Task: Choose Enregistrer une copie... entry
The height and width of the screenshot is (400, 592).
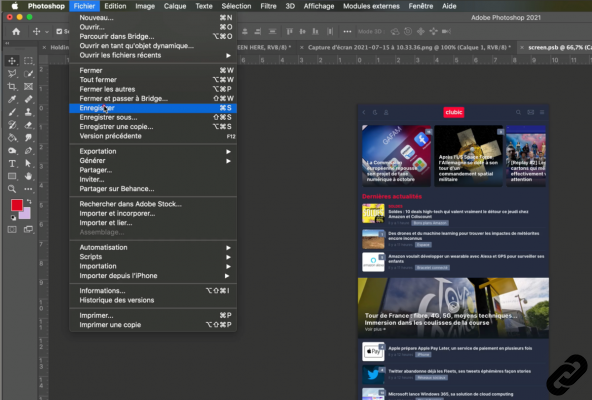Action: (x=153, y=127)
